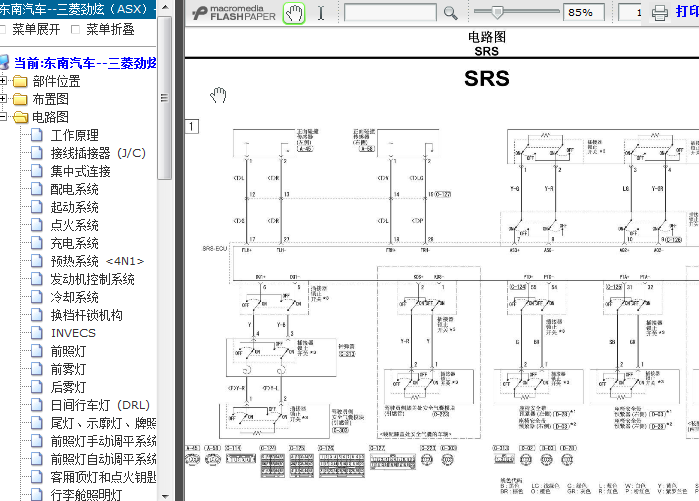The width and height of the screenshot is (699, 501).
Task: Click the printer icon
Action: [x=660, y=13]
